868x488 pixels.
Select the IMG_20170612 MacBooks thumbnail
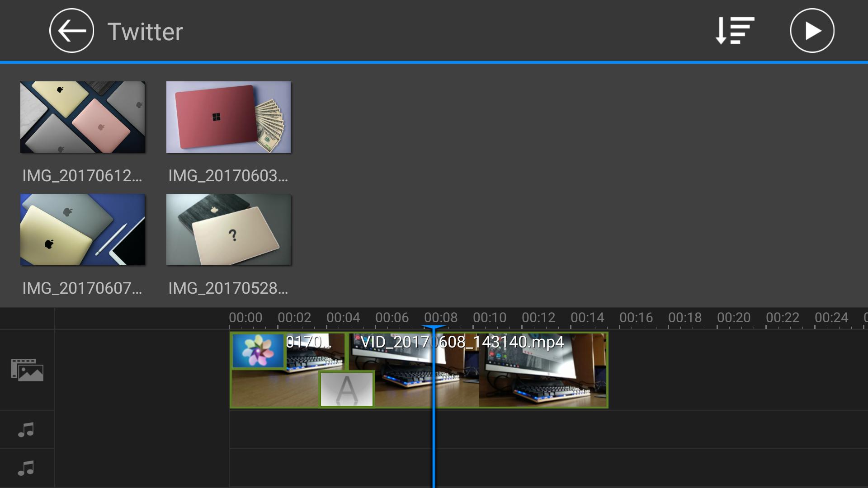[x=83, y=117]
